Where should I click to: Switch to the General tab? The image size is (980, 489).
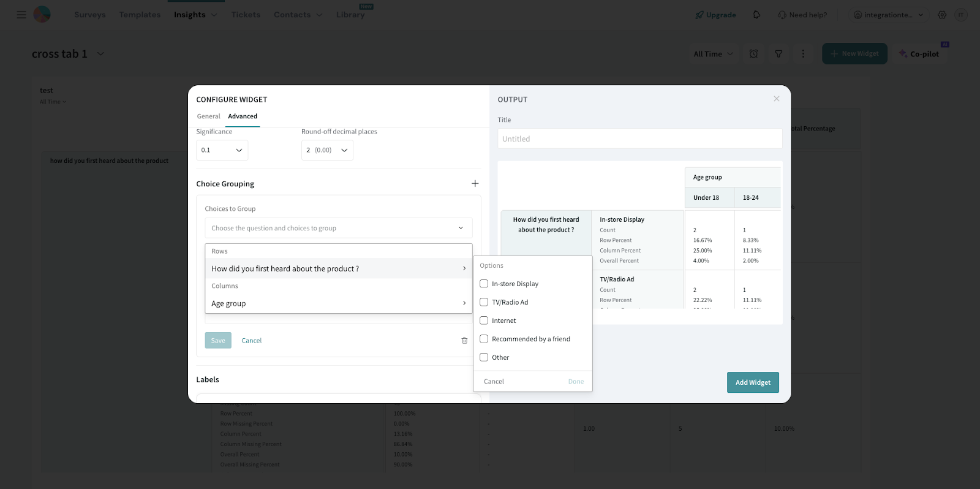click(208, 116)
